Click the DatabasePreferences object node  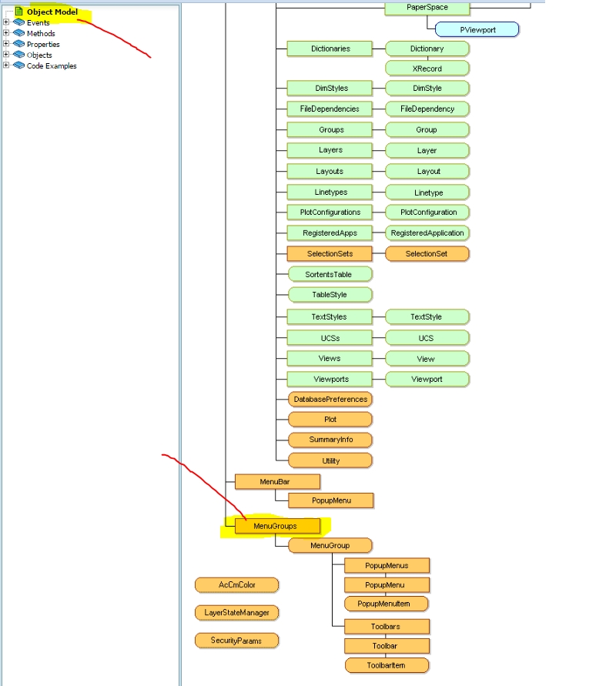click(330, 399)
